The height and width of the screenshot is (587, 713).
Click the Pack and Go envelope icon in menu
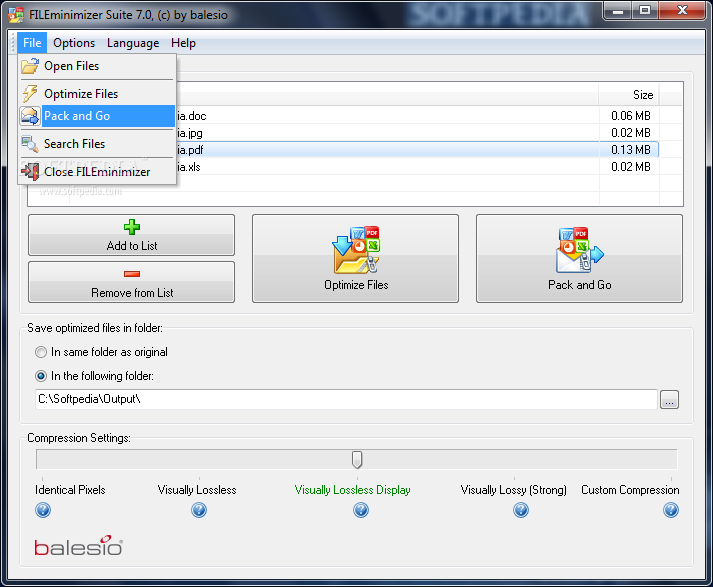click(30, 116)
